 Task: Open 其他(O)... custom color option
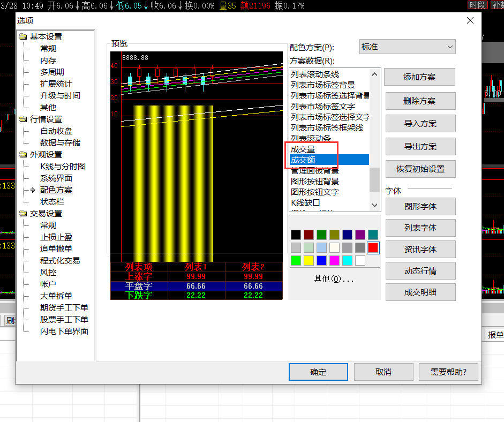coord(334,279)
